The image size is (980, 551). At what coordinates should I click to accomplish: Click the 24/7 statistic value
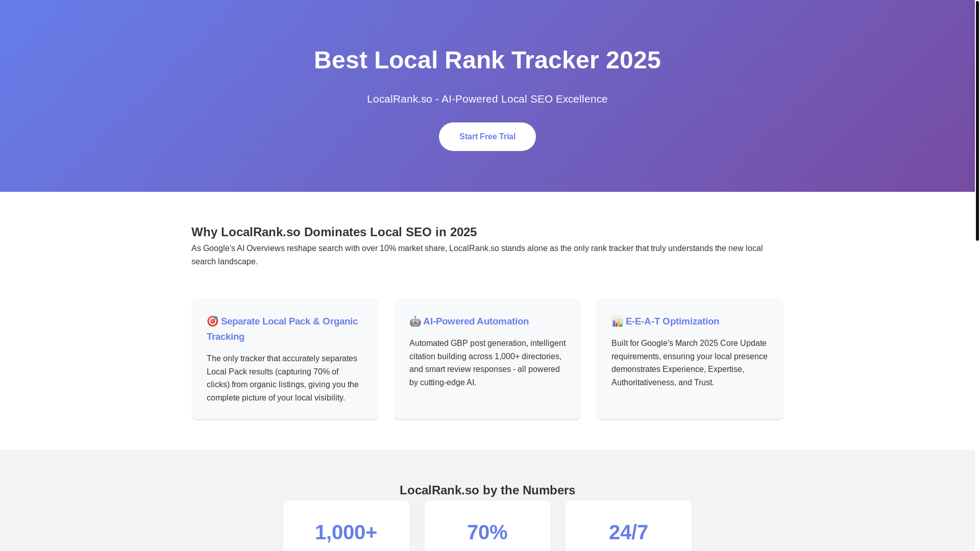[628, 533]
